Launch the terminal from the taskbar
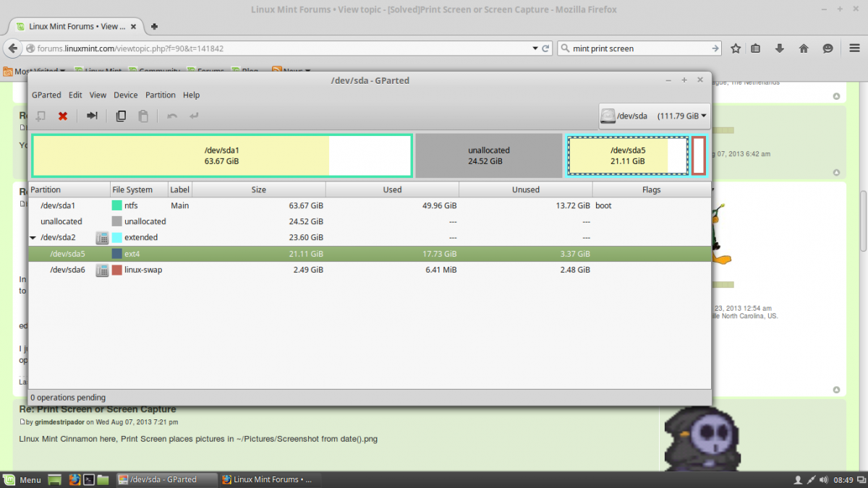The height and width of the screenshot is (488, 868). 89,479
